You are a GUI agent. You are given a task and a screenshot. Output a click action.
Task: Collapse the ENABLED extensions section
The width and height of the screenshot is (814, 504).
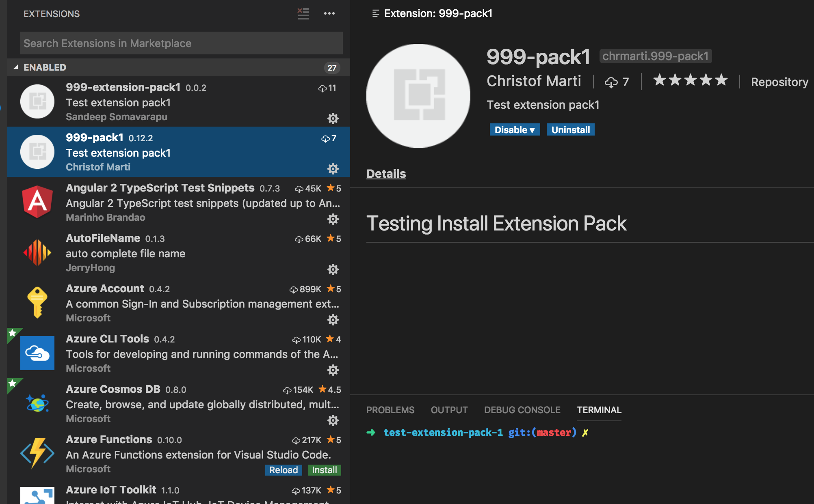179,67
